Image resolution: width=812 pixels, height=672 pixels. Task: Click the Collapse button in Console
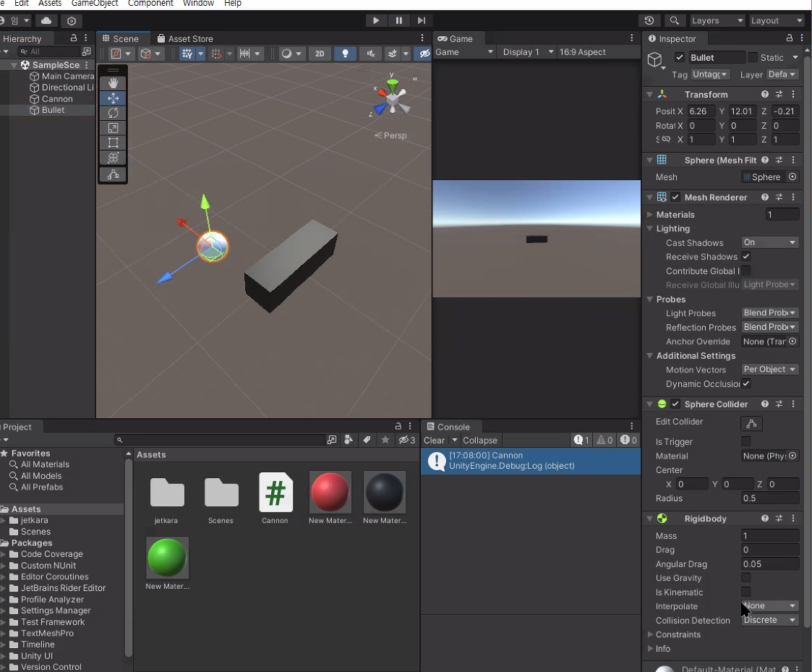click(x=480, y=441)
